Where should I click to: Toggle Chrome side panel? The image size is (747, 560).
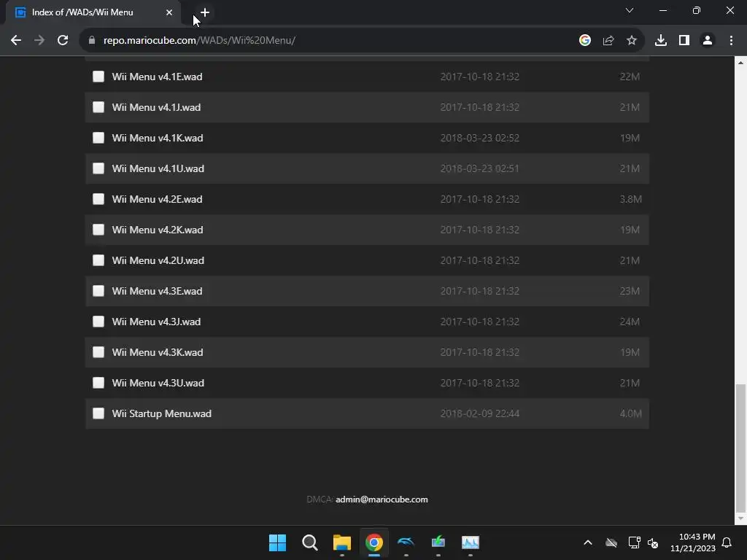(684, 41)
